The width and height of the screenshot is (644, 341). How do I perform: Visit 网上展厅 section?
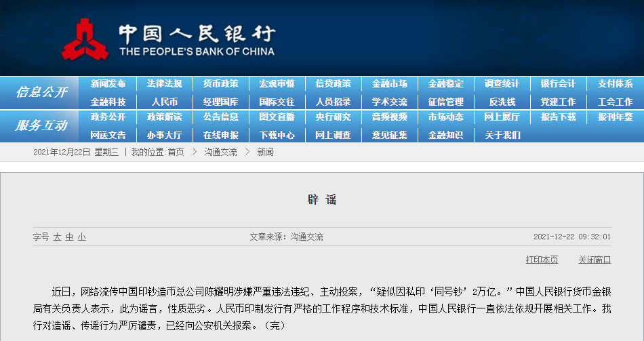click(502, 117)
